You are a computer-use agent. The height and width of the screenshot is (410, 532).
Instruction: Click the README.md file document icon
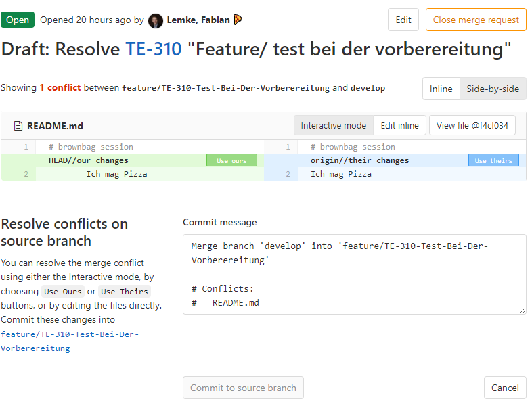(18, 126)
